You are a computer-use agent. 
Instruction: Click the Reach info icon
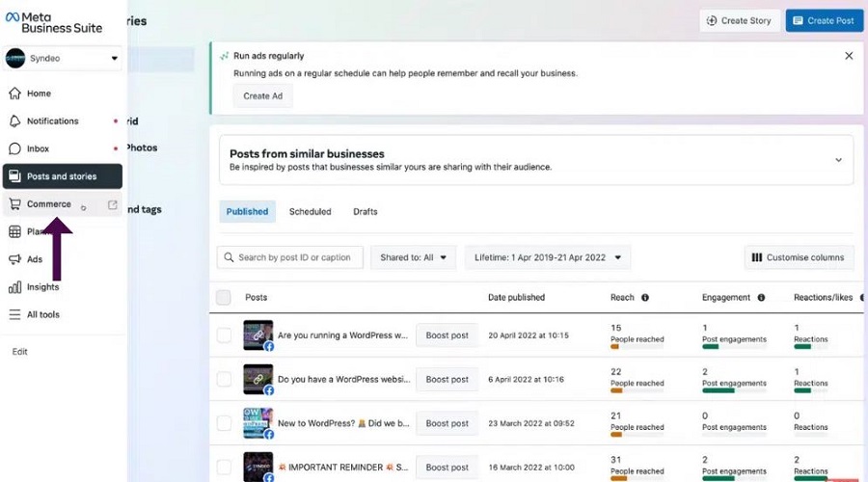click(645, 298)
